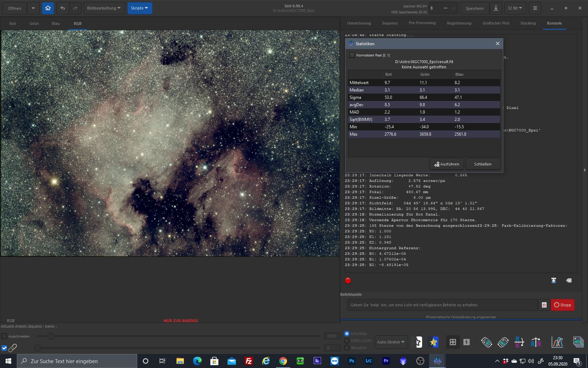Toggle false color rendering icon

[x=434, y=342]
